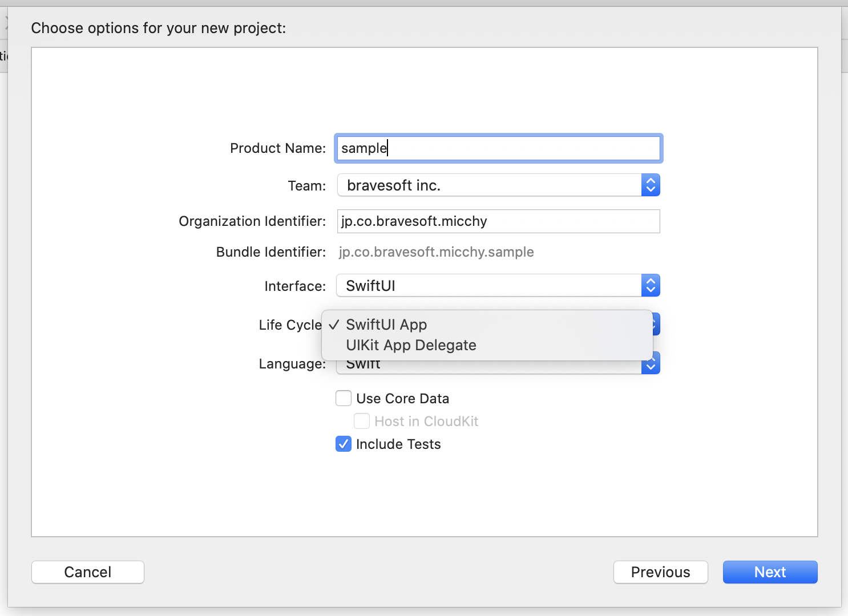Click the Organization Identifier field
848x616 pixels.
(498, 221)
